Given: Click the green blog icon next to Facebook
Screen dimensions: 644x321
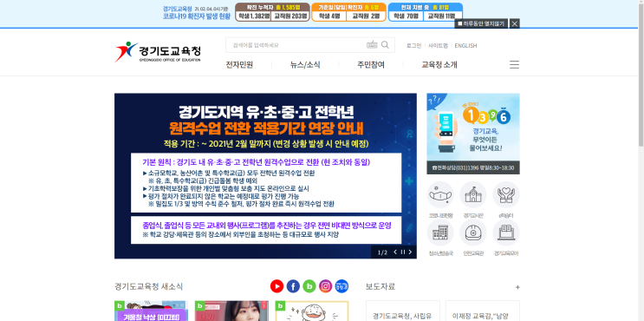Looking at the screenshot, I should coord(309,286).
